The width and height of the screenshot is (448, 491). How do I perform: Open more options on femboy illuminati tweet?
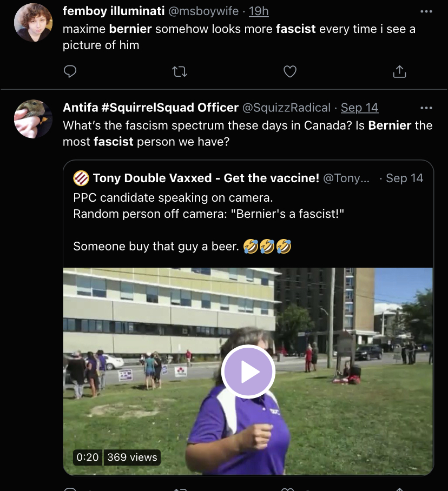tap(426, 11)
